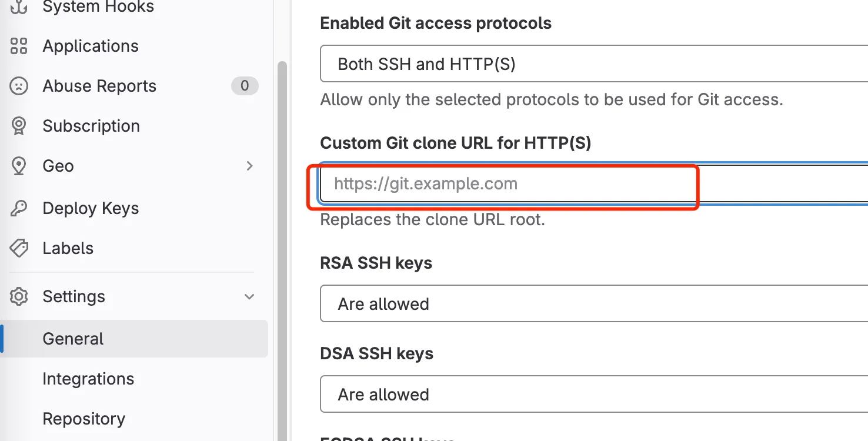Click the Subscription sidebar label

91,126
